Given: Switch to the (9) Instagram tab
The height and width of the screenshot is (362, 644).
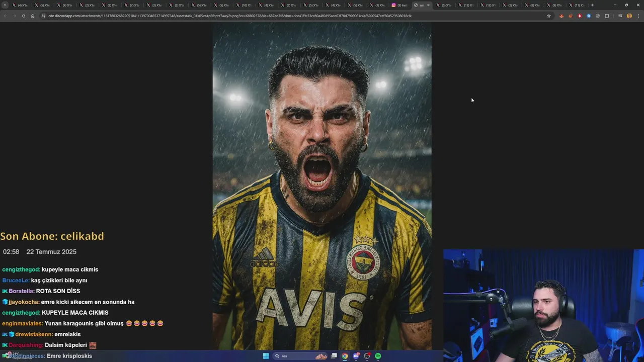Looking at the screenshot, I should 401,5.
